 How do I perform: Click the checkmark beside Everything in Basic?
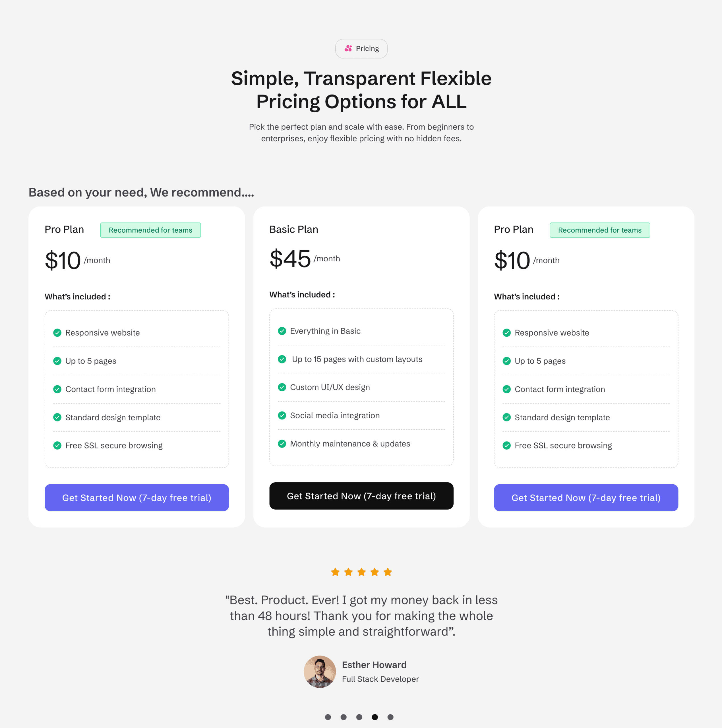282,331
